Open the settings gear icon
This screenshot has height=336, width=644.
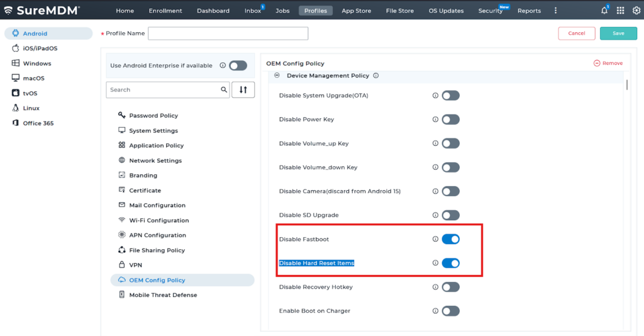pyautogui.click(x=636, y=11)
